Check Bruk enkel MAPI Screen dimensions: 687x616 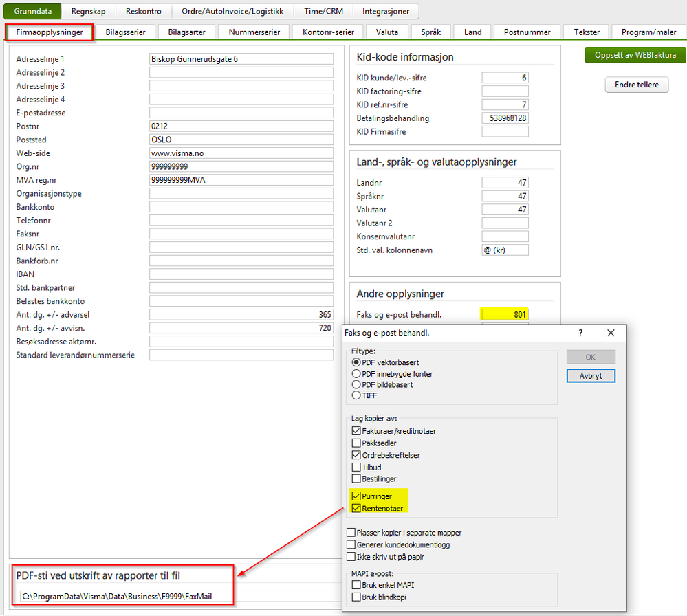coord(356,585)
